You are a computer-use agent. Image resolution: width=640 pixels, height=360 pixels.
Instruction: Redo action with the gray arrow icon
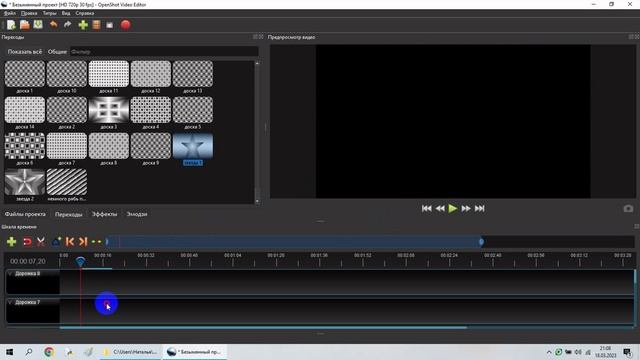[67, 25]
